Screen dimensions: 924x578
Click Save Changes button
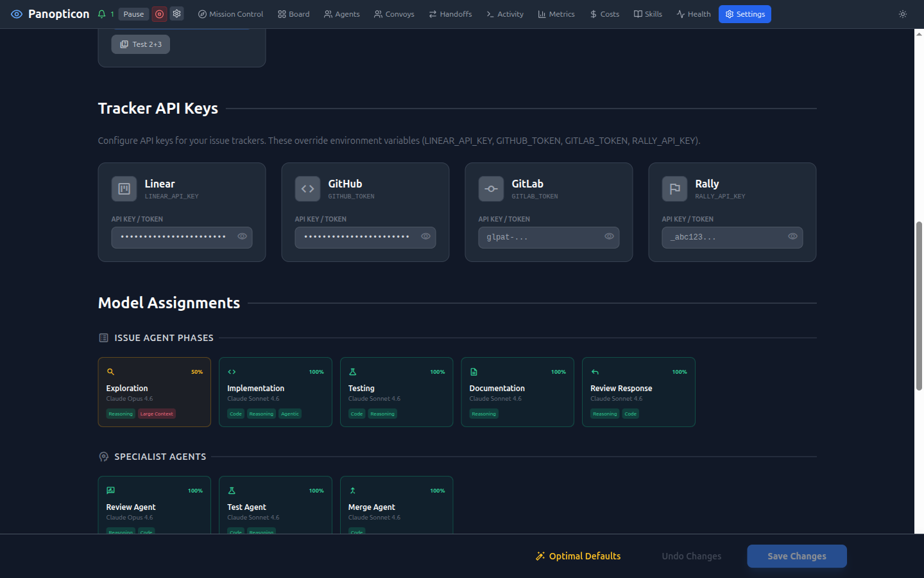pyautogui.click(x=797, y=556)
